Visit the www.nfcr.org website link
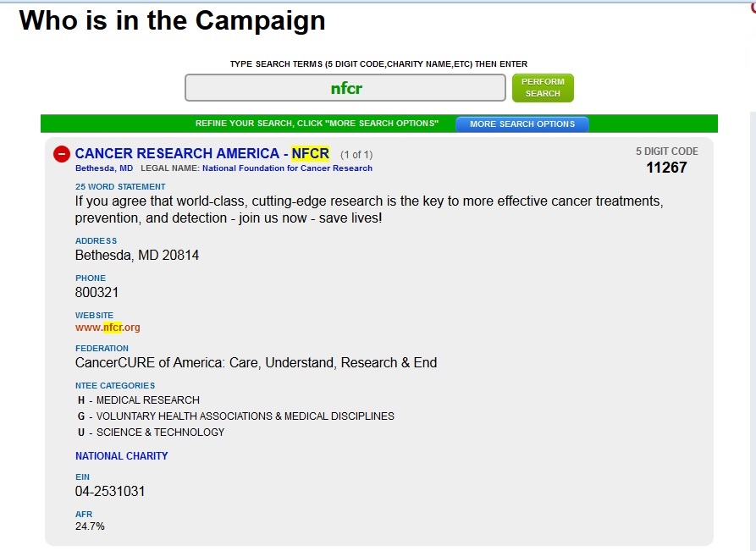Viewport: 756px width, 551px height. (108, 328)
